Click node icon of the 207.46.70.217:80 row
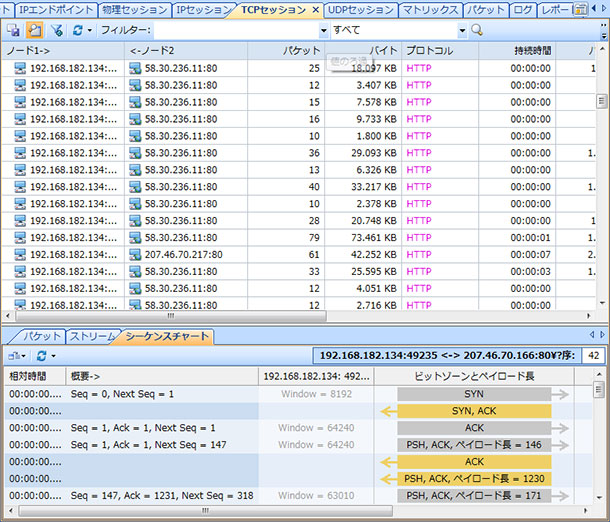 pos(136,254)
